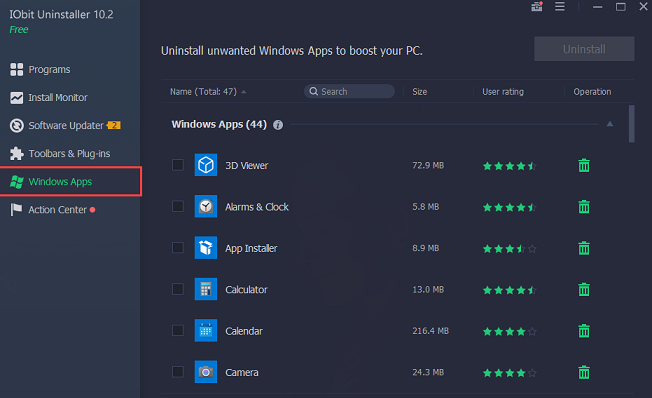Click the search magnifier icon
The width and height of the screenshot is (652, 398).
[x=314, y=91]
